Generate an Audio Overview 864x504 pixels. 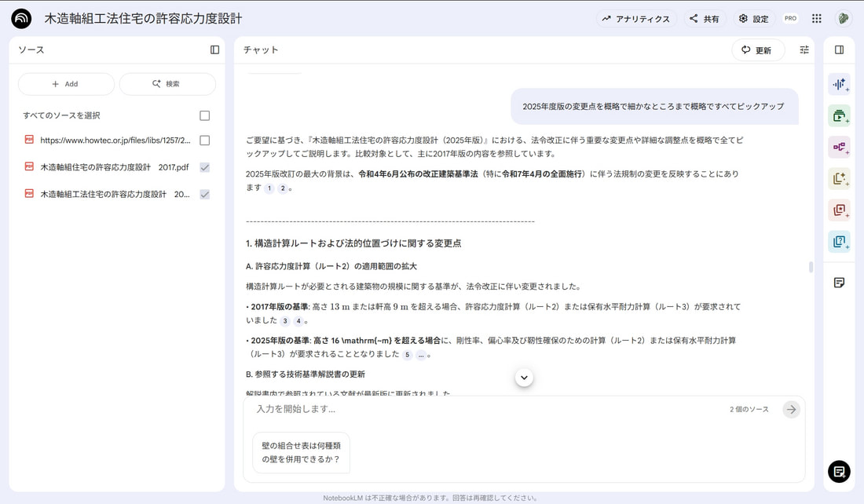839,84
